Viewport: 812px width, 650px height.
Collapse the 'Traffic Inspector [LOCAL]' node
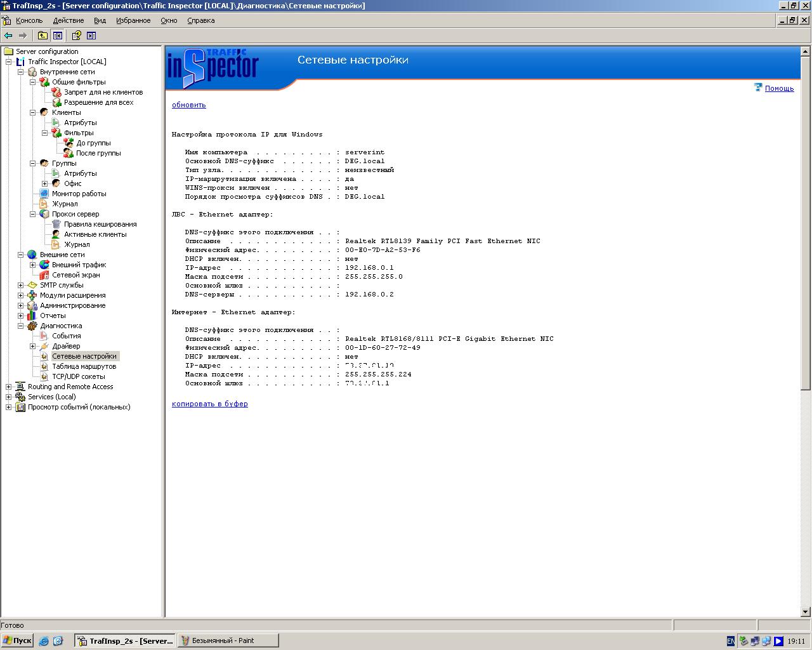point(9,62)
